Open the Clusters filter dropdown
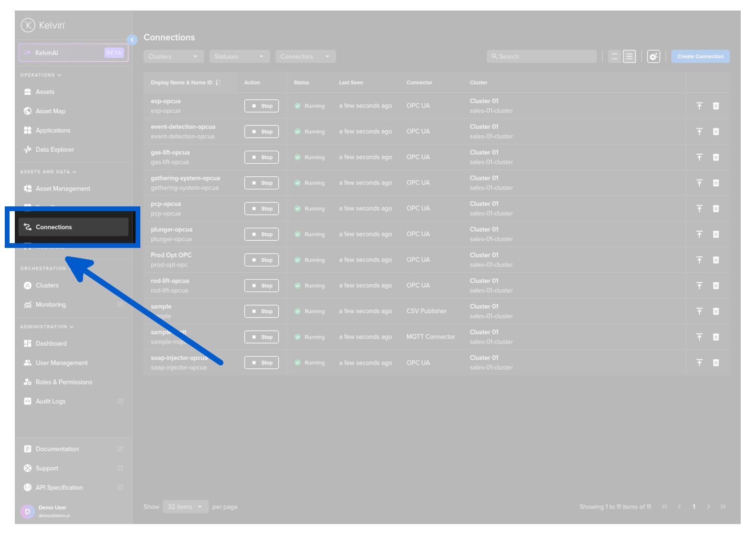This screenshot has height=535, width=756. click(x=173, y=56)
